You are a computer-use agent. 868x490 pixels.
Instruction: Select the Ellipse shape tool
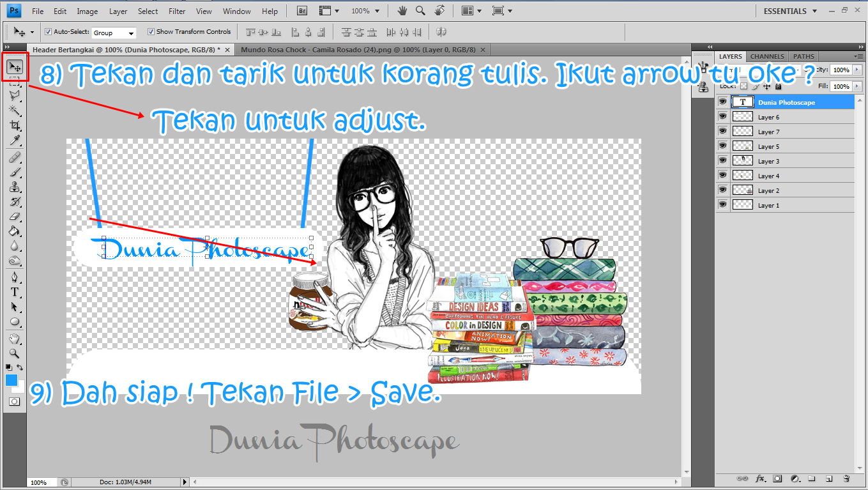pos(15,322)
